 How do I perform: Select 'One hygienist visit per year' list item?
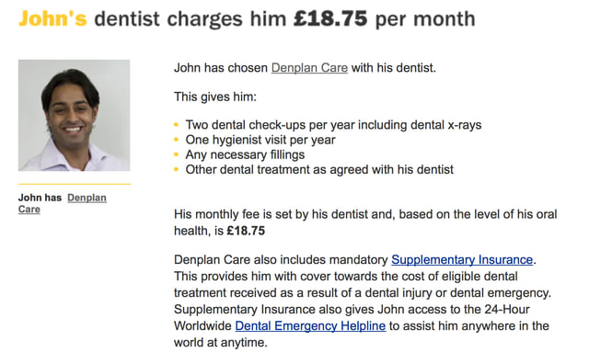tap(260, 140)
